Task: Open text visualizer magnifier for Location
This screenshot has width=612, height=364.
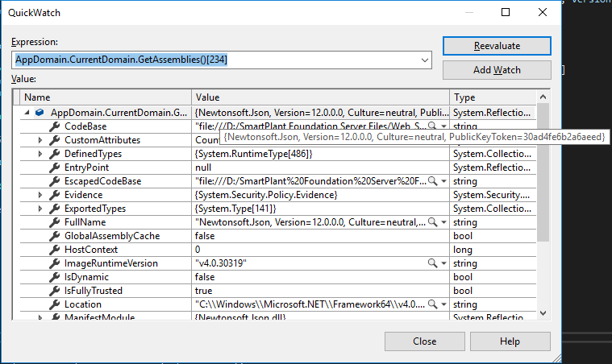Action: coord(433,304)
